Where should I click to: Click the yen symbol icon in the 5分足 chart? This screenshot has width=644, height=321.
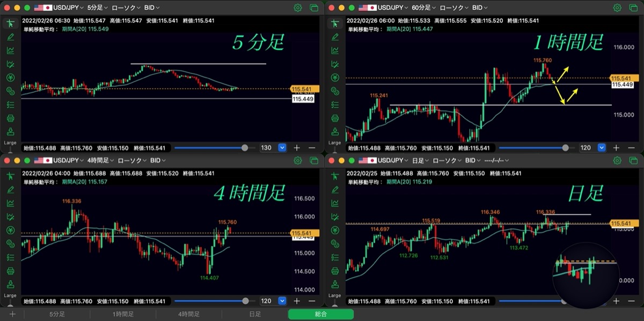[11, 78]
